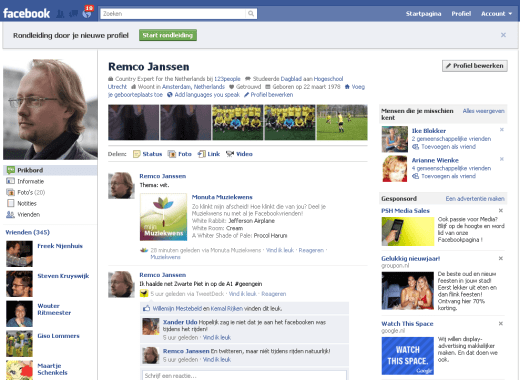The height and width of the screenshot is (380, 520).
Task: Click the Start rondleiding button
Action: click(168, 35)
